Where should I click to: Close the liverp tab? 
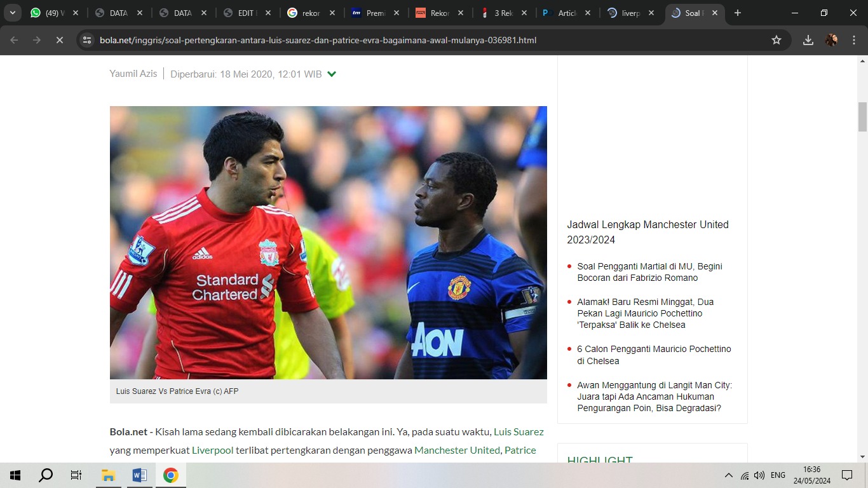651,13
